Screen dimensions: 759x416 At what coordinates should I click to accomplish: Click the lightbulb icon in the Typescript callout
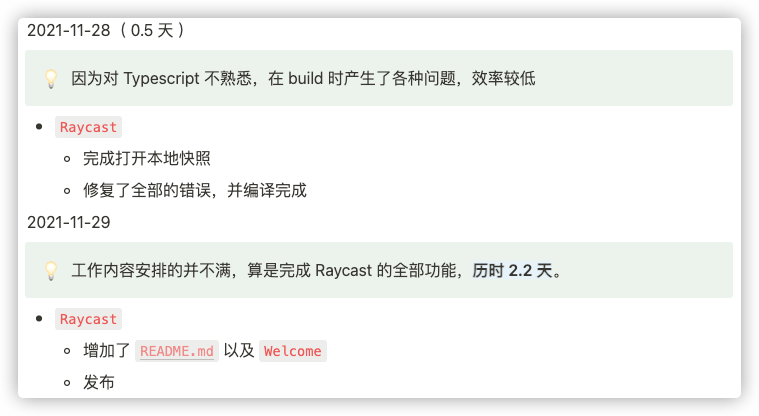click(51, 79)
